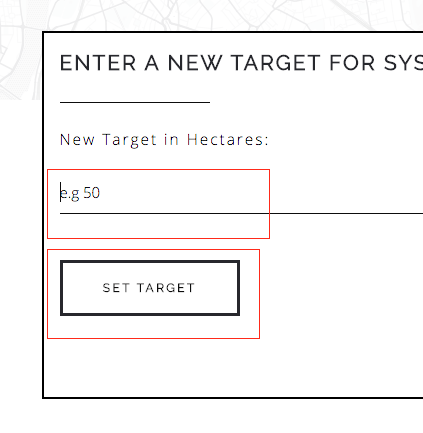Click the word 'Hectares' in the label
423x433 pixels.
(225, 139)
